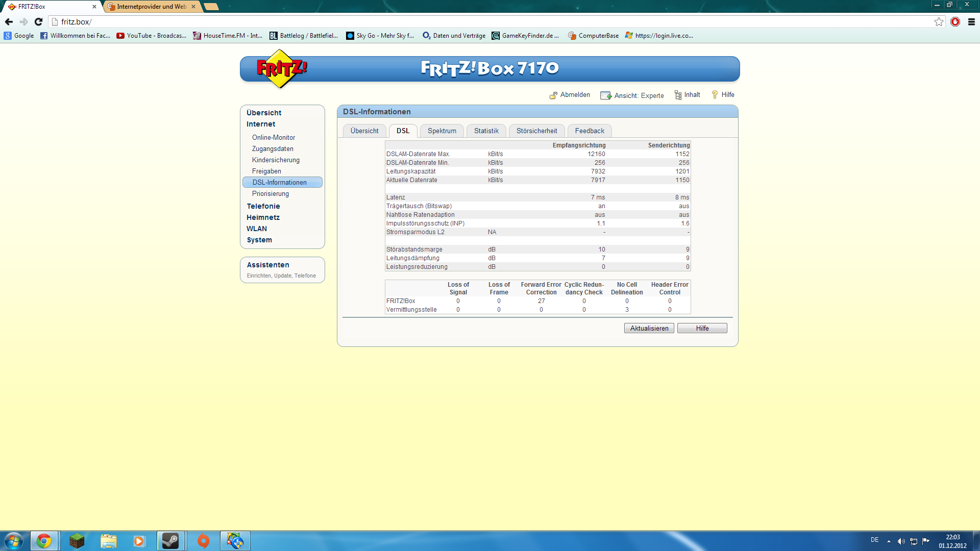Select DSL-Informationen in the sidebar

282,182
